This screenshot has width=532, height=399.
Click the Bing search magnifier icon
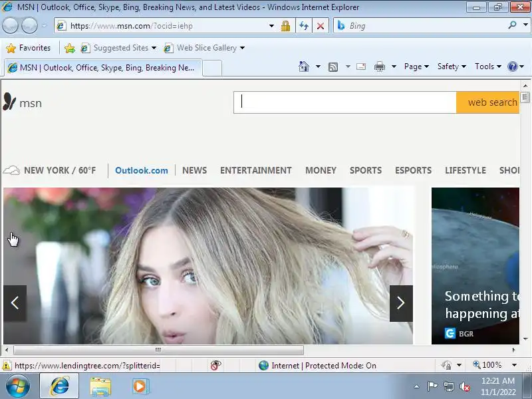(x=512, y=25)
